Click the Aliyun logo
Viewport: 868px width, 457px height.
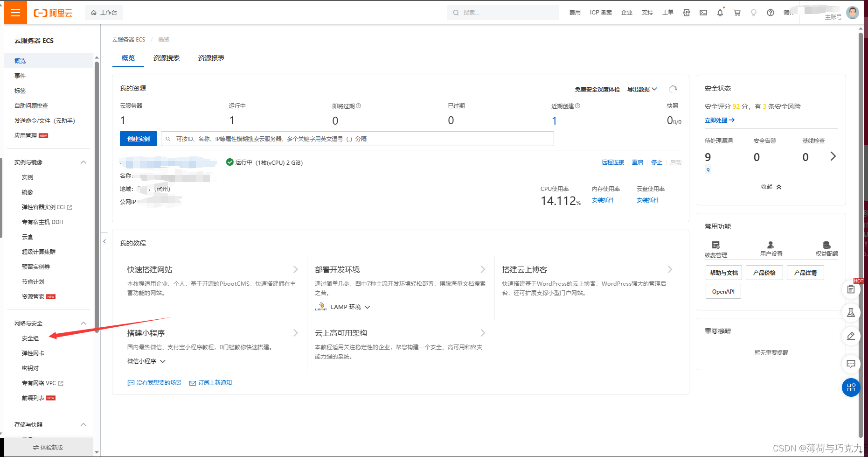point(53,13)
